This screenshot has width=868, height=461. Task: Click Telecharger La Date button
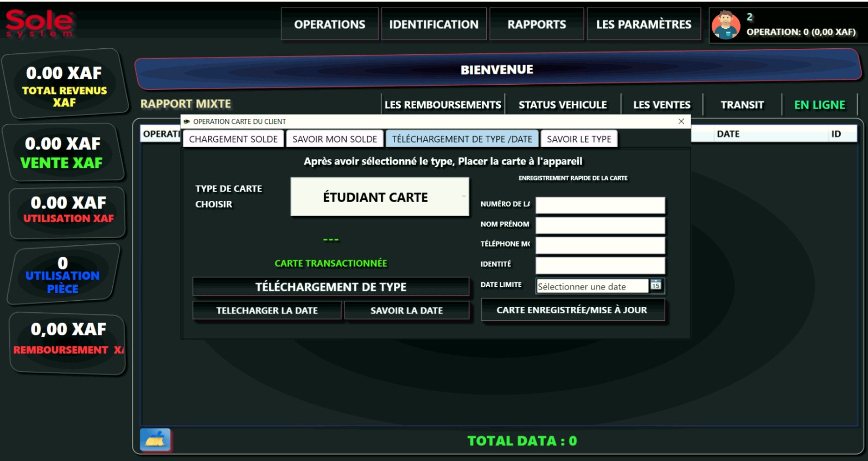(267, 311)
